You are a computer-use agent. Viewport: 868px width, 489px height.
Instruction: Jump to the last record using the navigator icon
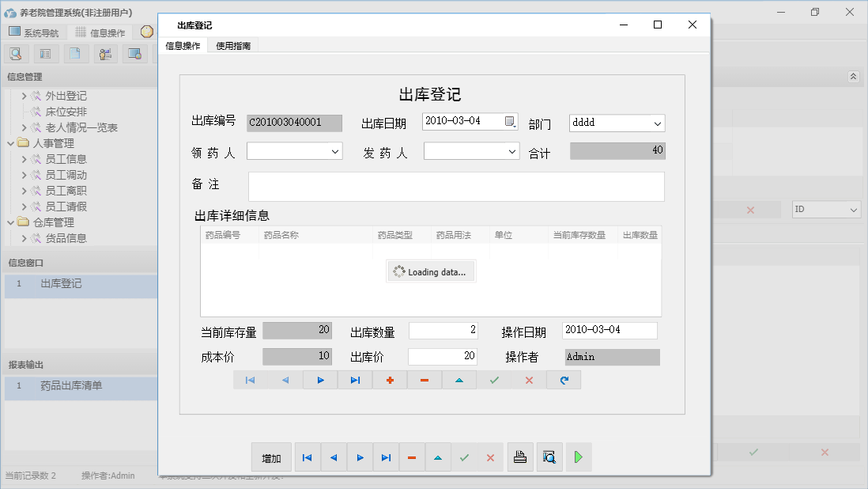click(x=387, y=457)
